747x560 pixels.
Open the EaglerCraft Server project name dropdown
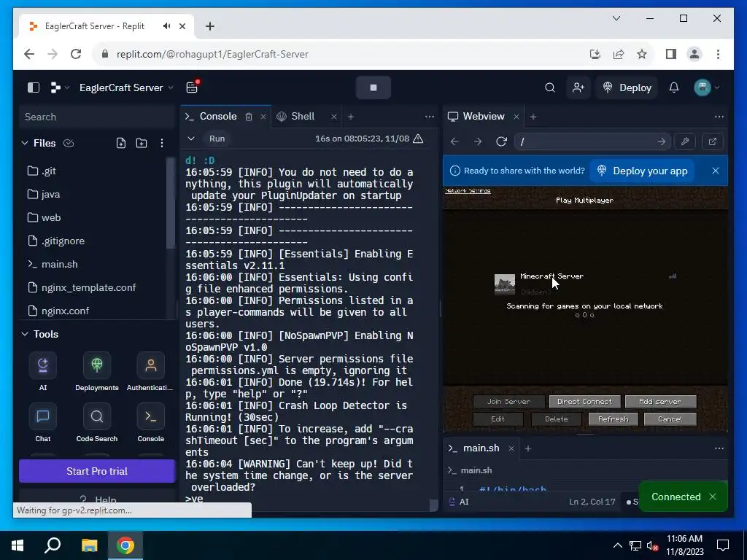(126, 87)
